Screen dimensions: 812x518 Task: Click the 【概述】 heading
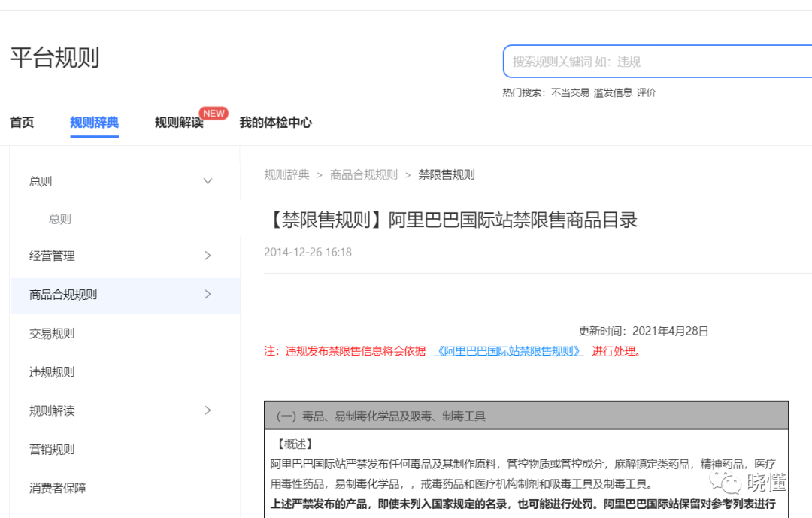(x=295, y=444)
